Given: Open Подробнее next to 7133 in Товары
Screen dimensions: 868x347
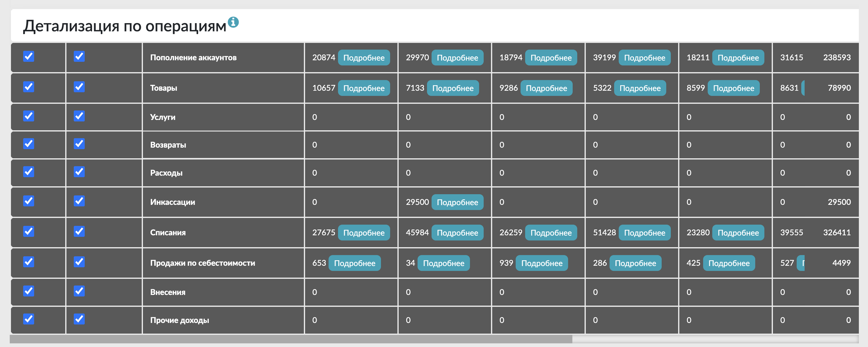Looking at the screenshot, I should pyautogui.click(x=453, y=88).
